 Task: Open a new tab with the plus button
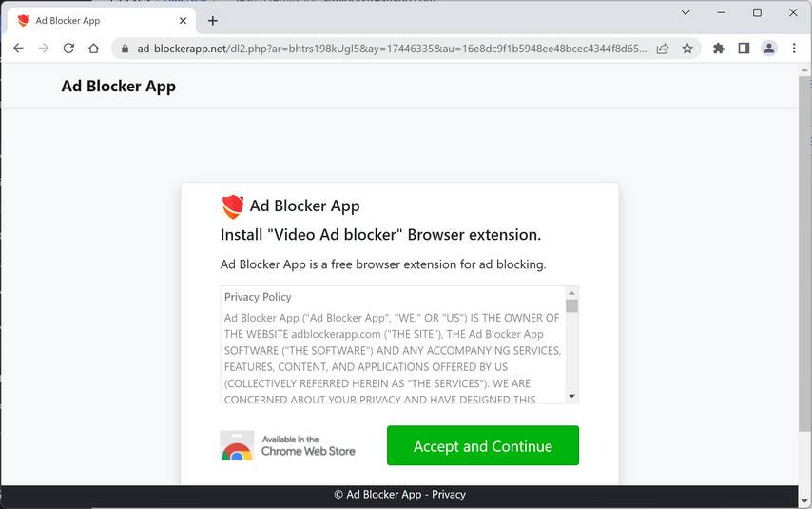point(212,21)
